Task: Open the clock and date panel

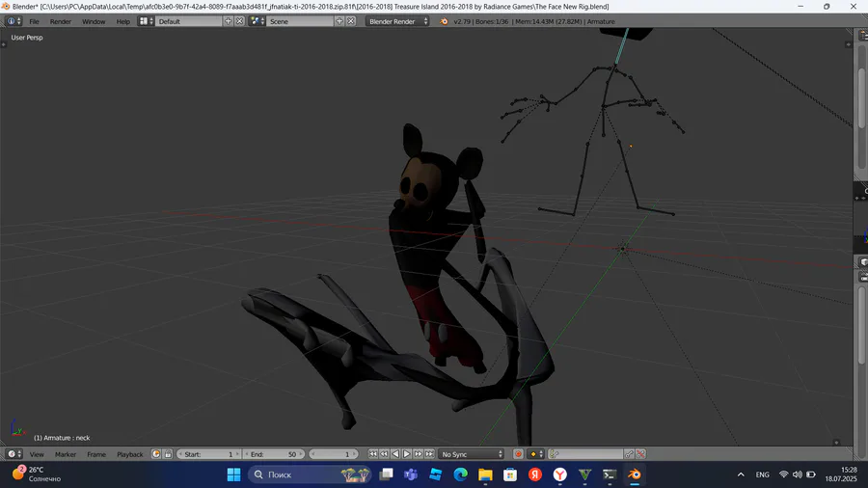Action: coord(841,474)
